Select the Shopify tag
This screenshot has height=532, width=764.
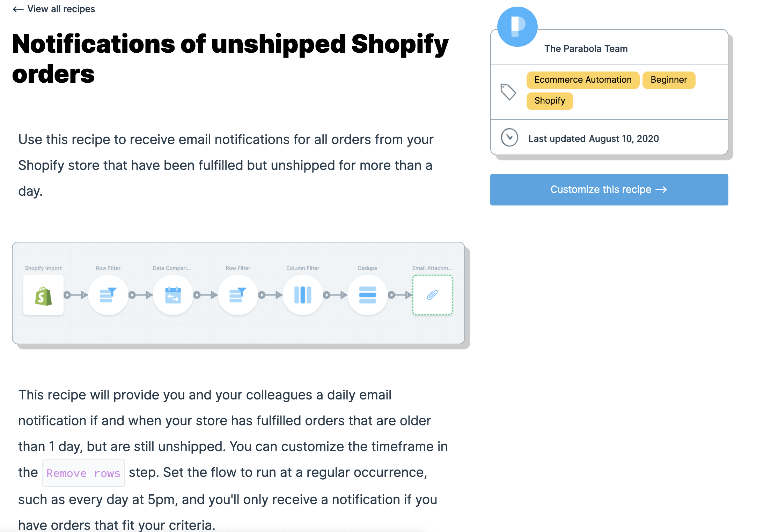[x=550, y=101]
